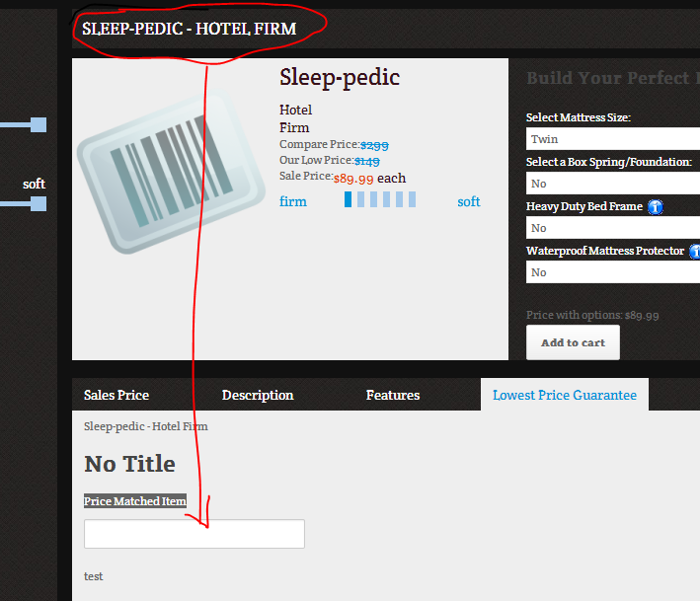Viewport: 700px width, 601px height.
Task: Click the $149 low price value
Action: coord(367,161)
